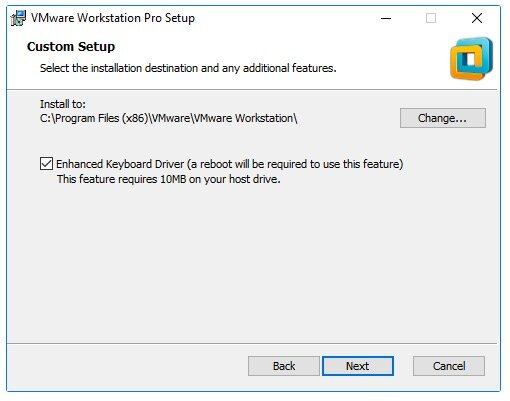Click the Custom Setup heading
This screenshot has width=510, height=401.
[71, 47]
